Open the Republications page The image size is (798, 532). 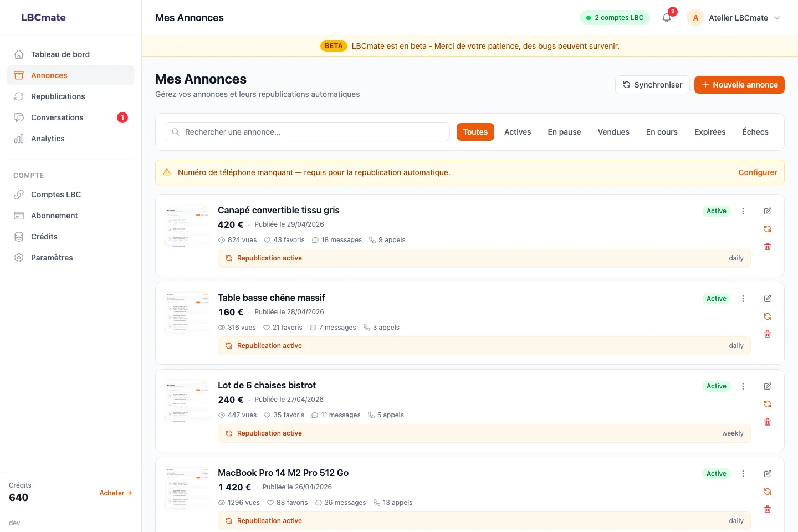70,96
